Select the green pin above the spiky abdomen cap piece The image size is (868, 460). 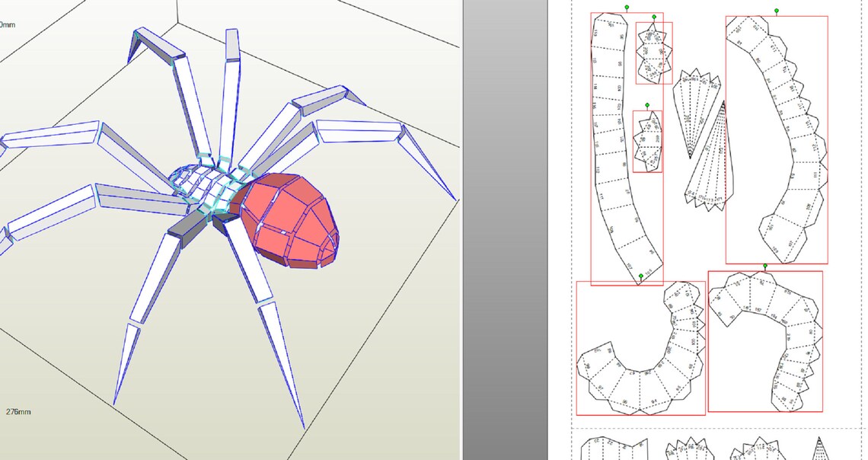click(654, 17)
